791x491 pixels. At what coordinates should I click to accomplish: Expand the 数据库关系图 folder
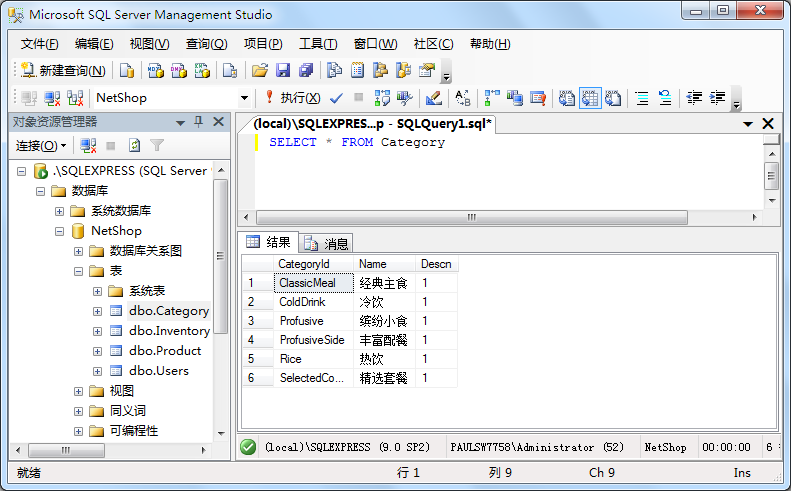[x=78, y=251]
